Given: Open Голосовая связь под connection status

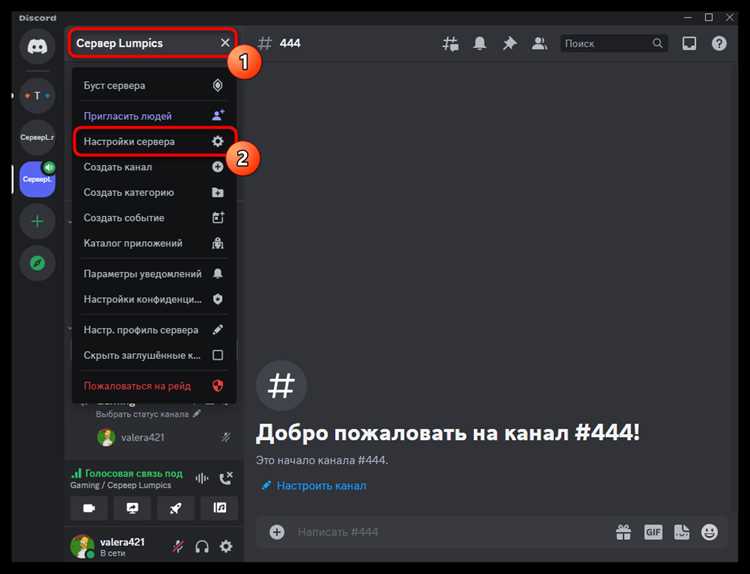Looking at the screenshot, I should pos(127,473).
